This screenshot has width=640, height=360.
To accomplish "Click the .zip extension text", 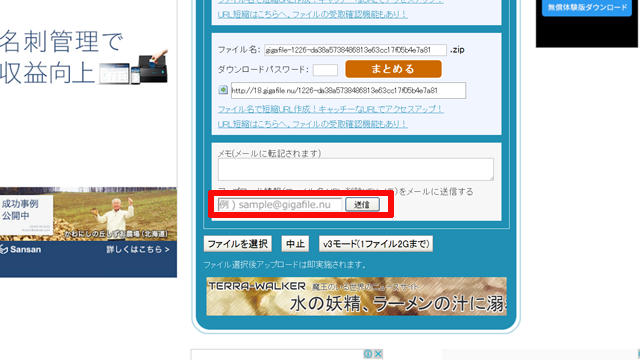I will (x=457, y=50).
